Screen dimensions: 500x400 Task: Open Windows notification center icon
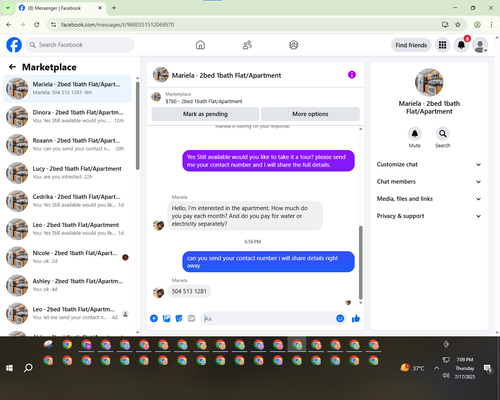click(x=488, y=368)
